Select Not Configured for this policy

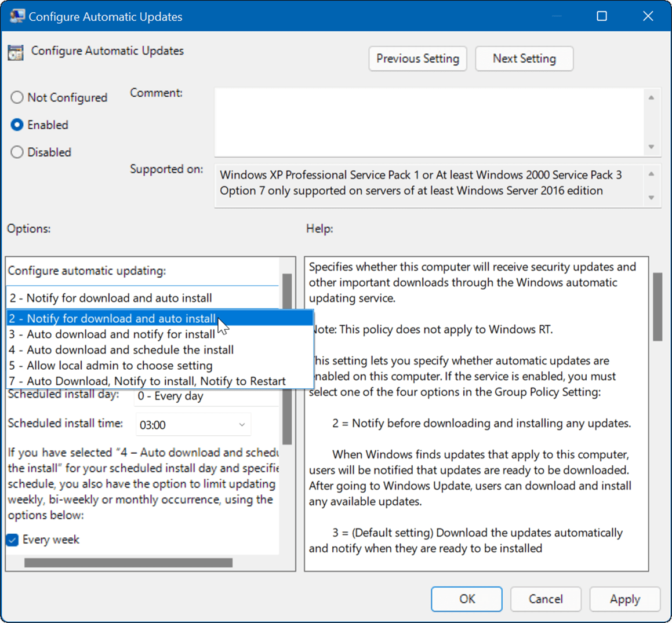pos(17,97)
